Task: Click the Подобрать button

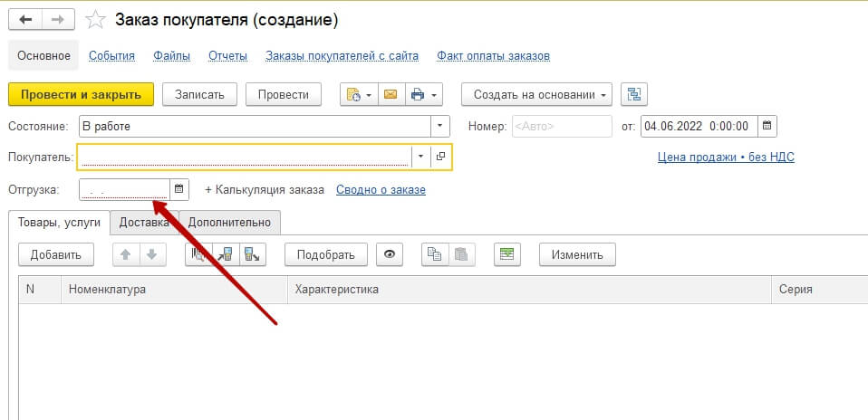Action: tap(325, 254)
